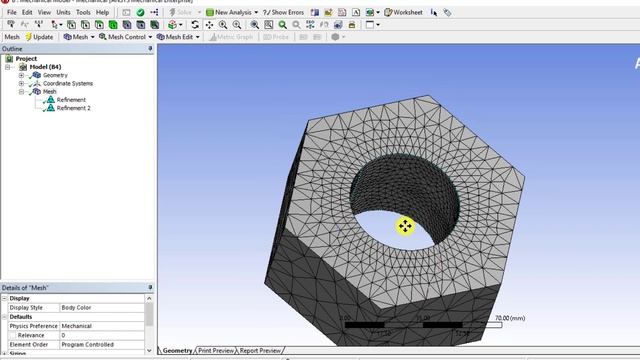Select the Refinement item
Viewport: 640px width, 360px height.
tap(71, 100)
